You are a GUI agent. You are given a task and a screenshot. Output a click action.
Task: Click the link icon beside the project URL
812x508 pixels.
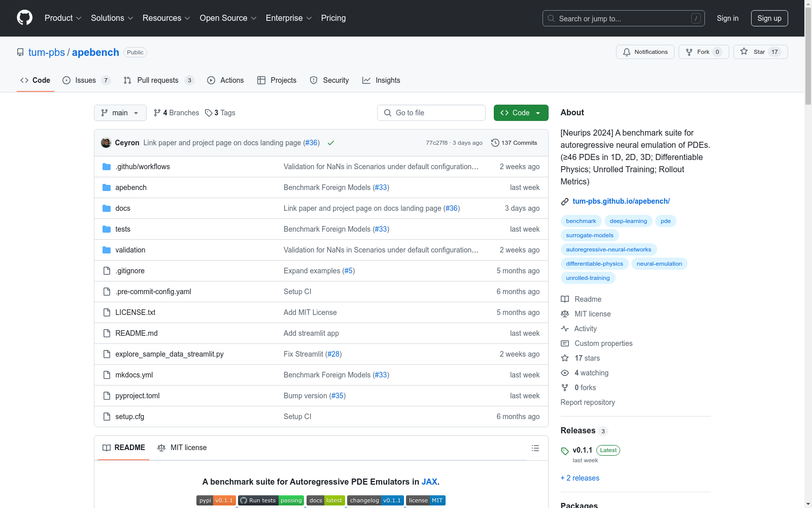pyautogui.click(x=565, y=202)
